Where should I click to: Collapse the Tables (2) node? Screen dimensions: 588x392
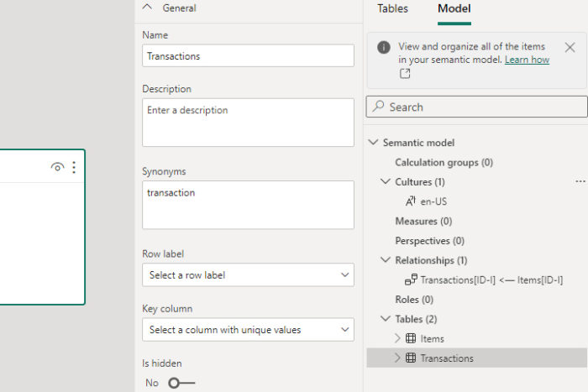[x=385, y=319]
